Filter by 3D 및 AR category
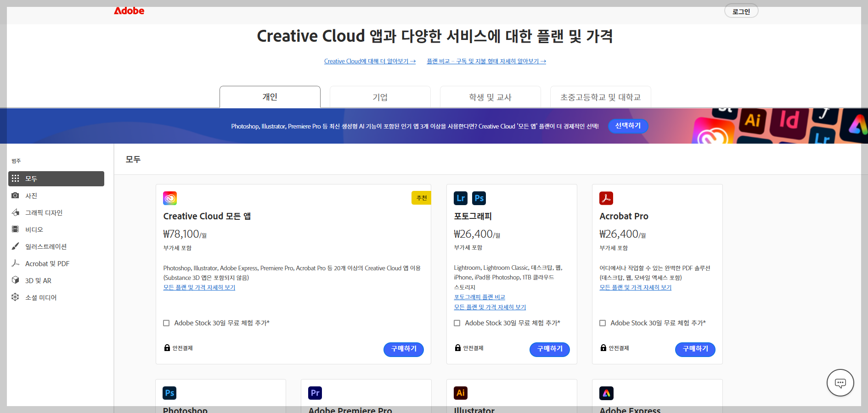Viewport: 868px width, 413px height. (x=56, y=280)
